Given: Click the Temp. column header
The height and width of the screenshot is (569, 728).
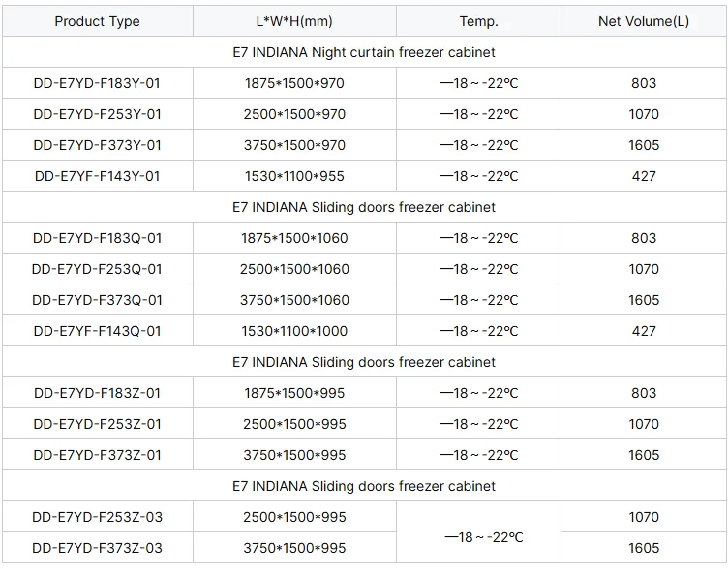Looking at the screenshot, I should (x=478, y=21).
